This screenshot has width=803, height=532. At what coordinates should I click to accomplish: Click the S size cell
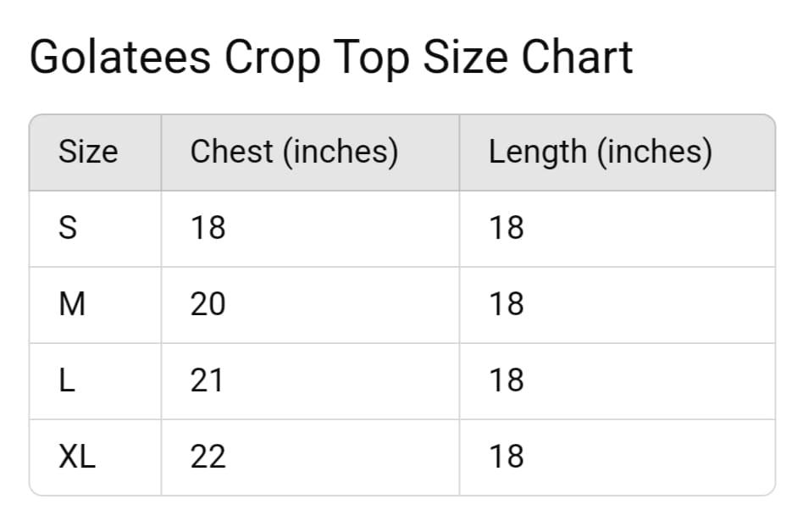click(68, 229)
